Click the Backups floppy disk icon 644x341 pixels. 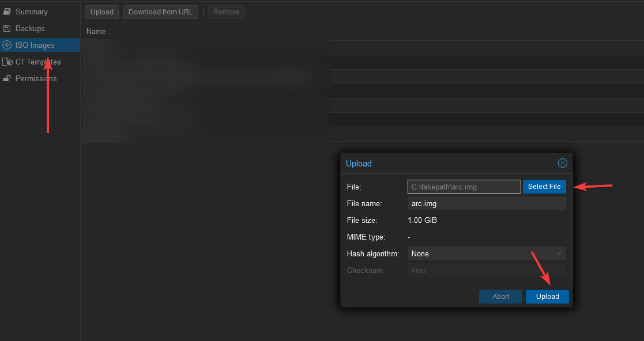pos(7,28)
